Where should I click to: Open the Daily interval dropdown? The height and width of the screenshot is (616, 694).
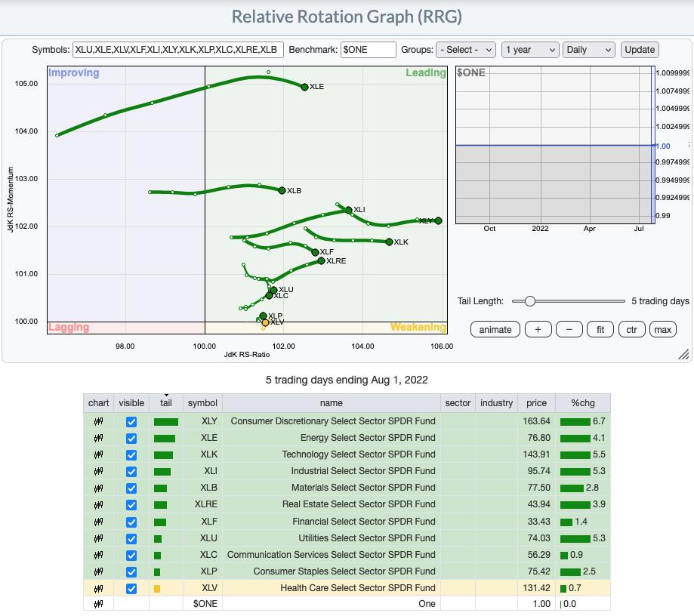[x=589, y=50]
